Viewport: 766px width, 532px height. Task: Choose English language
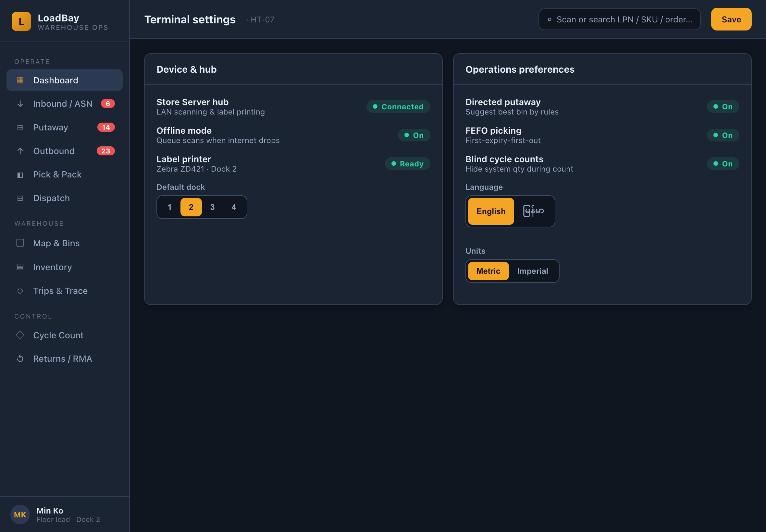pos(491,211)
